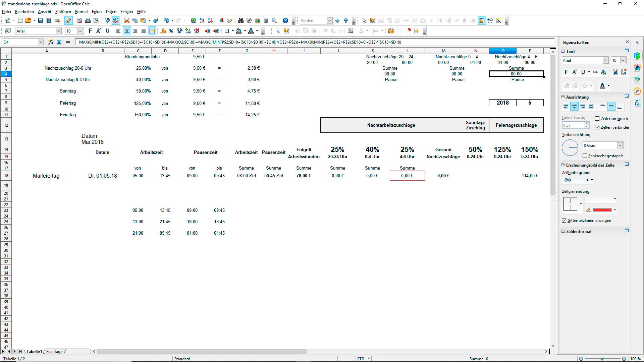Open the Format menu
The width and height of the screenshot is (644, 362).
[x=81, y=12]
